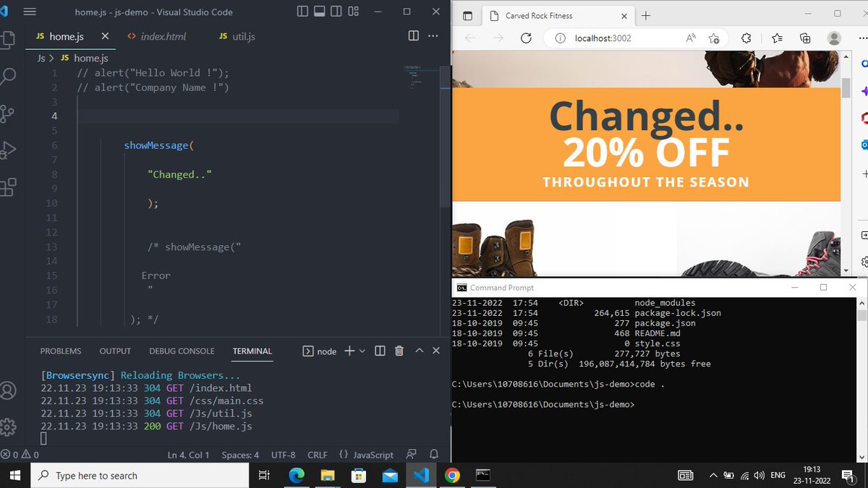Open the Explorer view in VS Code activity bar

pyautogui.click(x=7, y=39)
